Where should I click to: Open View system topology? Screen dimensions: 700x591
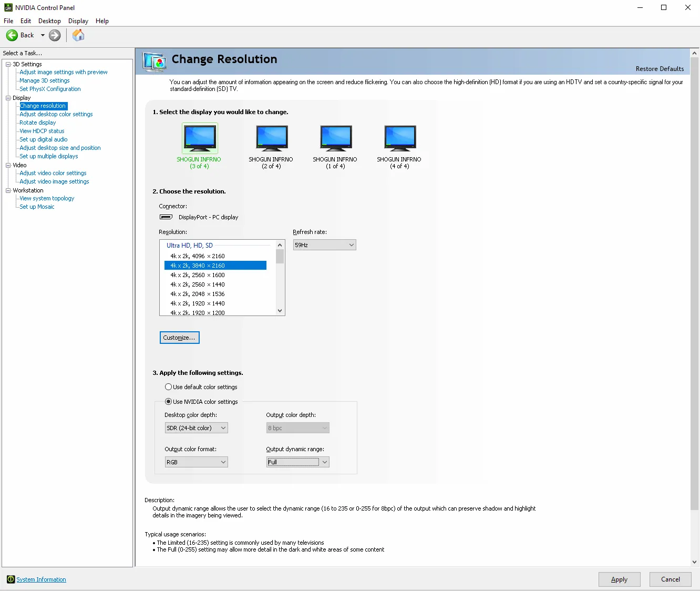point(47,198)
